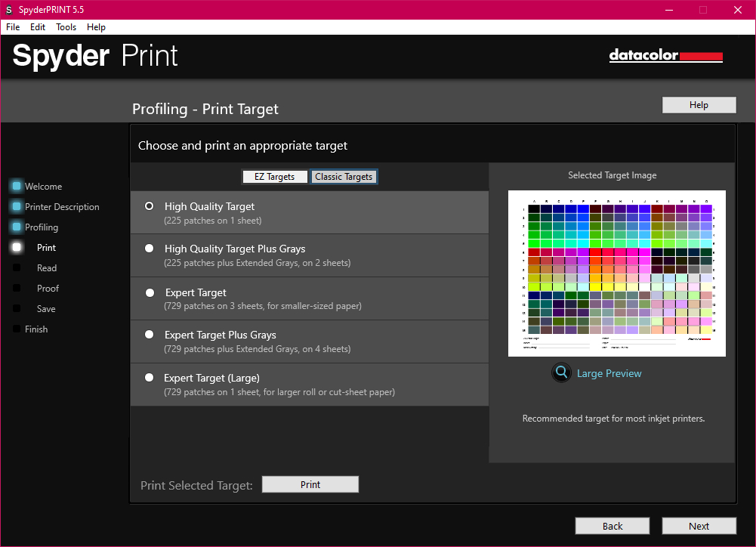
Task: Go to Printer Description step in sidebar
Action: tap(62, 206)
